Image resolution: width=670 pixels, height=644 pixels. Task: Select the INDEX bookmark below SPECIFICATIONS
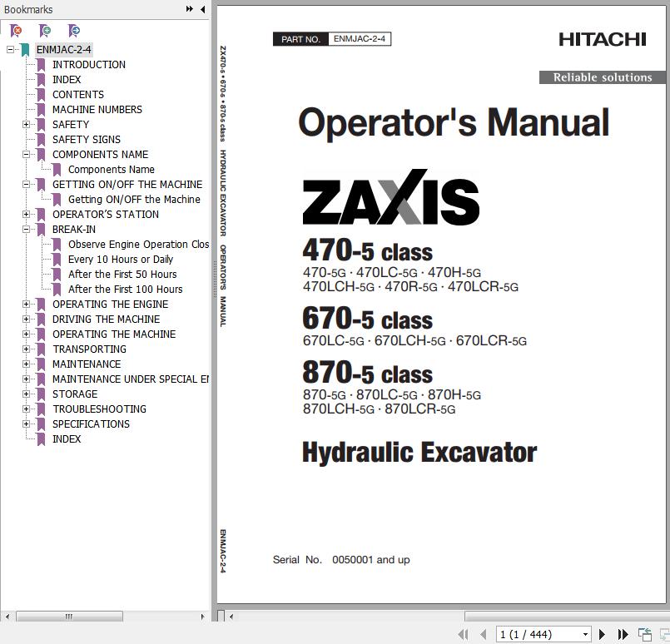coord(67,439)
